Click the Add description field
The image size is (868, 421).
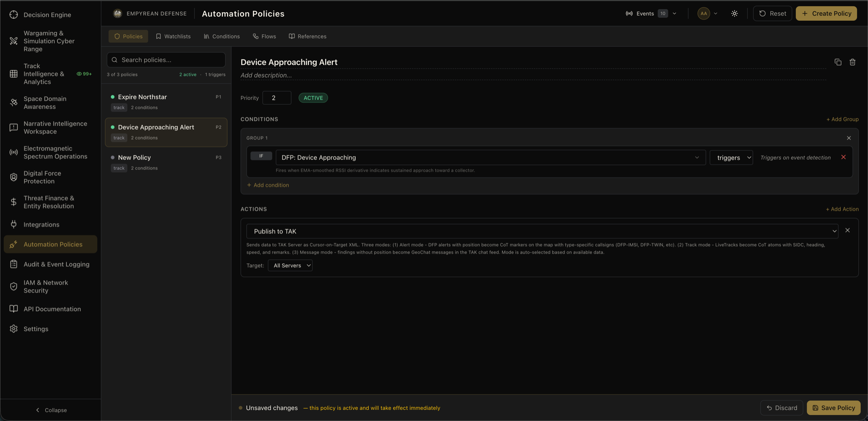533,75
